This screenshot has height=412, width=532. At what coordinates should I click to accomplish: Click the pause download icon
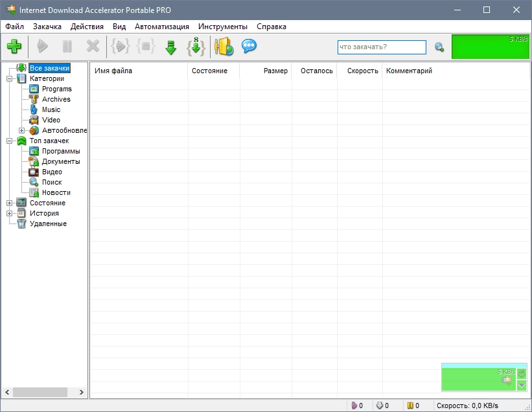(67, 46)
